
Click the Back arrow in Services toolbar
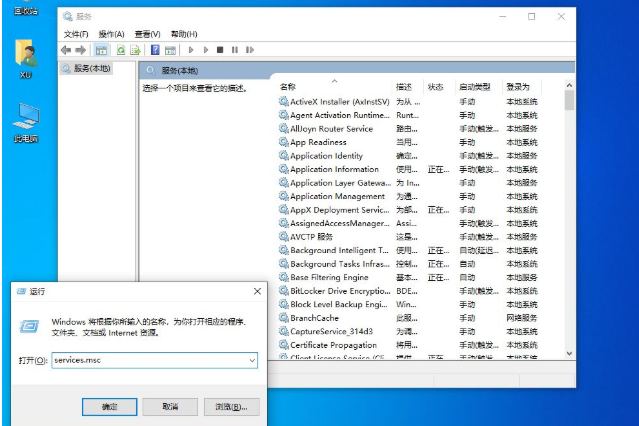[66, 49]
